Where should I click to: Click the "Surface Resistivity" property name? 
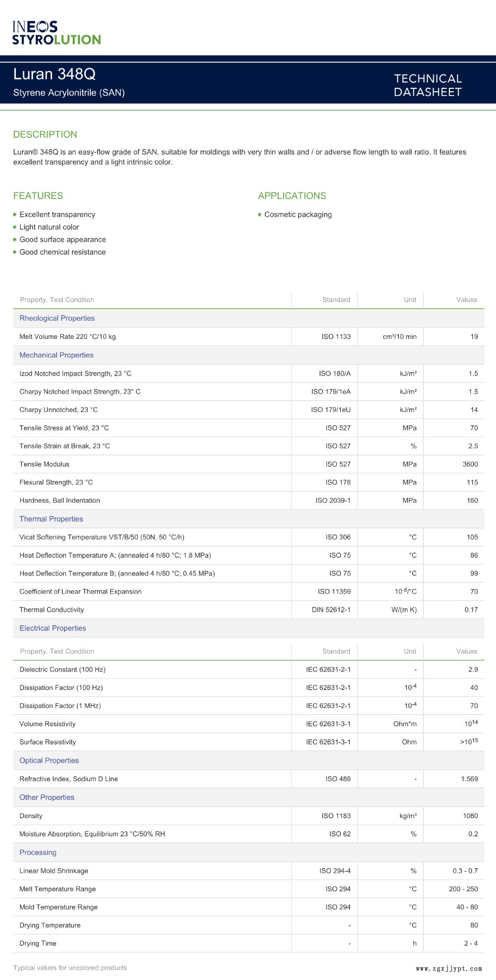(x=47, y=742)
